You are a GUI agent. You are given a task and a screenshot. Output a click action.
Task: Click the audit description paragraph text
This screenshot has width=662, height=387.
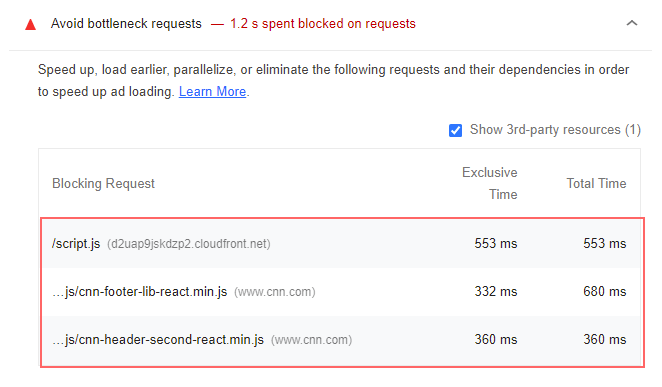point(334,81)
